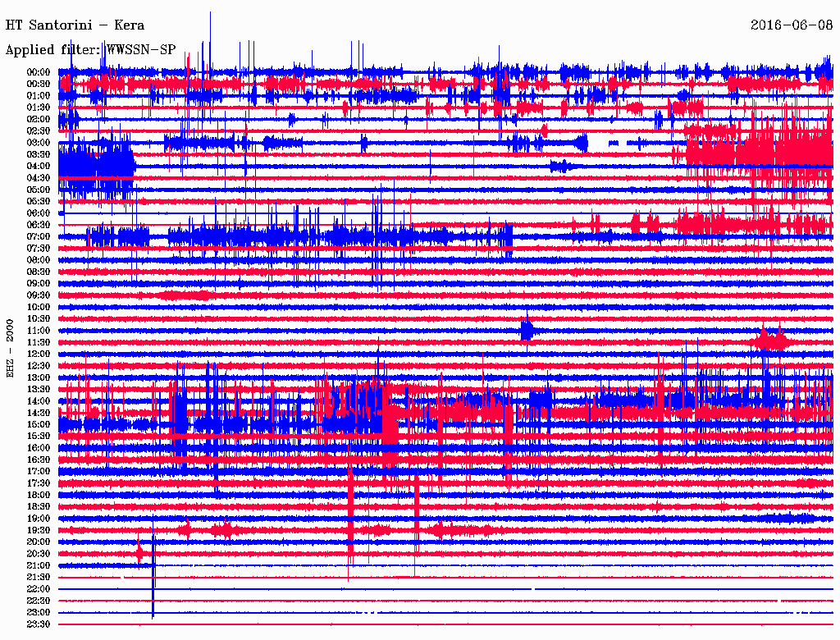Select the 08:30 time label
Viewport: 840px width, 640px height.
pyautogui.click(x=39, y=272)
